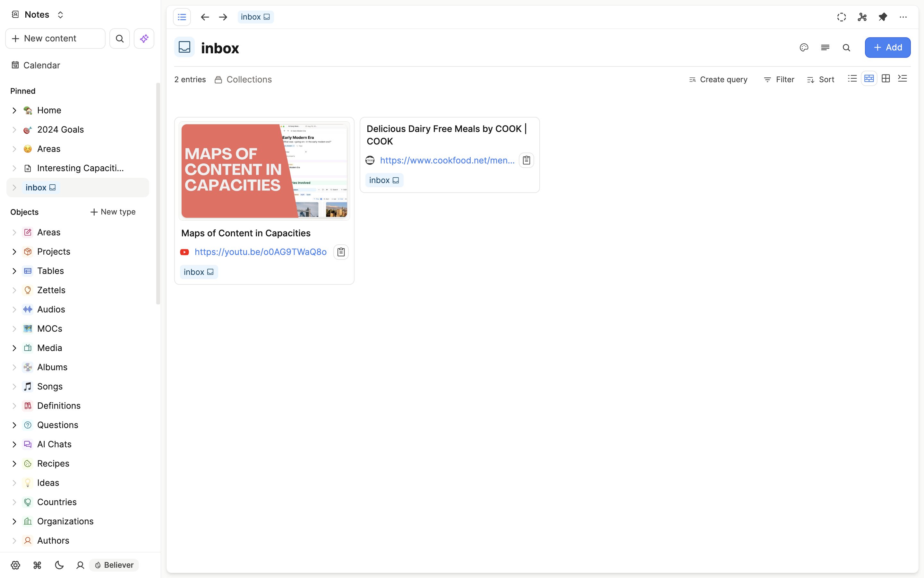
Task: Go back with the left arrow
Action: pyautogui.click(x=205, y=17)
